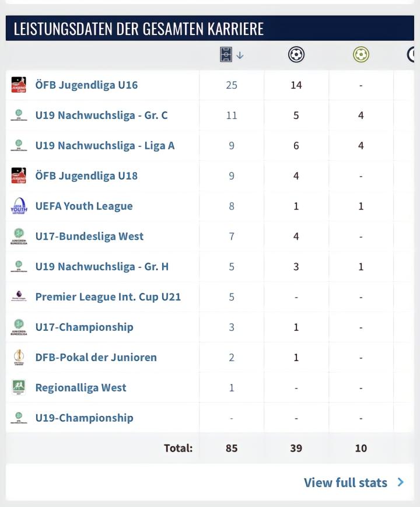Image resolution: width=420 pixels, height=507 pixels.
Task: Open the U17-Bundesliga West competition
Action: click(x=89, y=236)
